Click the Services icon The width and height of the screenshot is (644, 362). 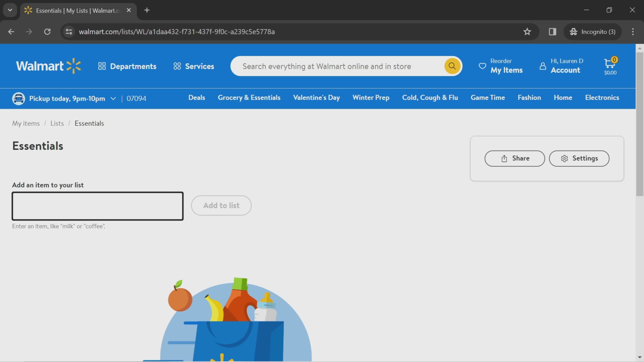click(x=176, y=66)
